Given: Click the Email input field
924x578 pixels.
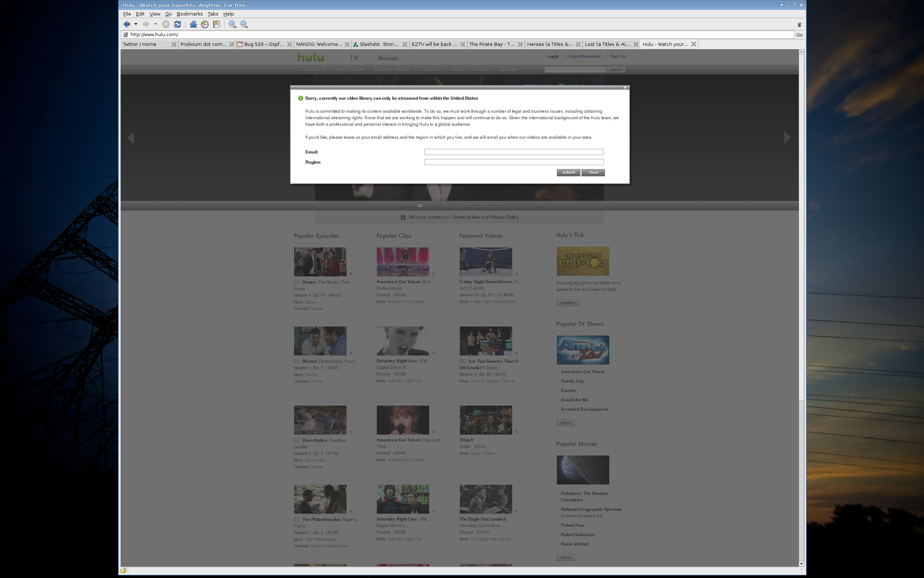Looking at the screenshot, I should tap(514, 152).
